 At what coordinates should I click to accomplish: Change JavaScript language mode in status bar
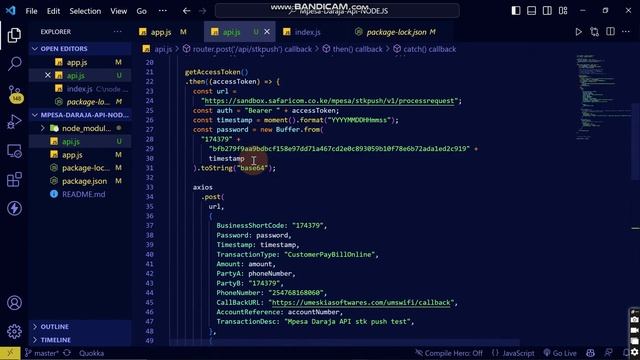coord(513,353)
